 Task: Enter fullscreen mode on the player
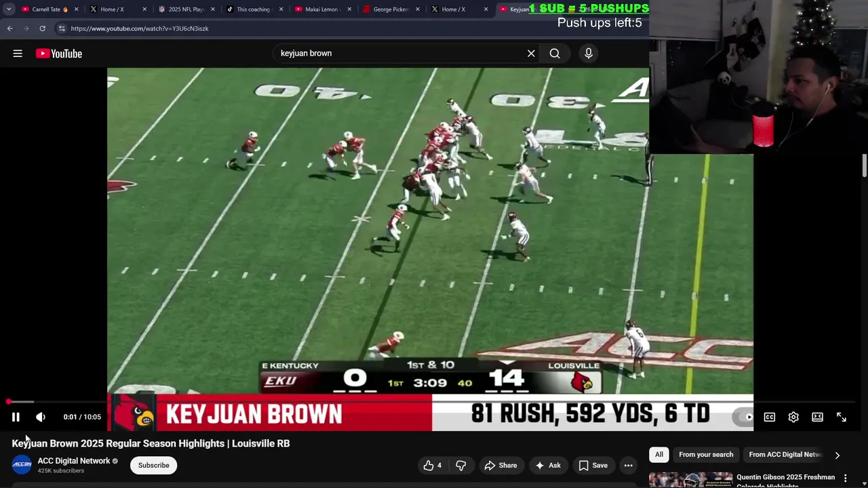click(x=842, y=417)
